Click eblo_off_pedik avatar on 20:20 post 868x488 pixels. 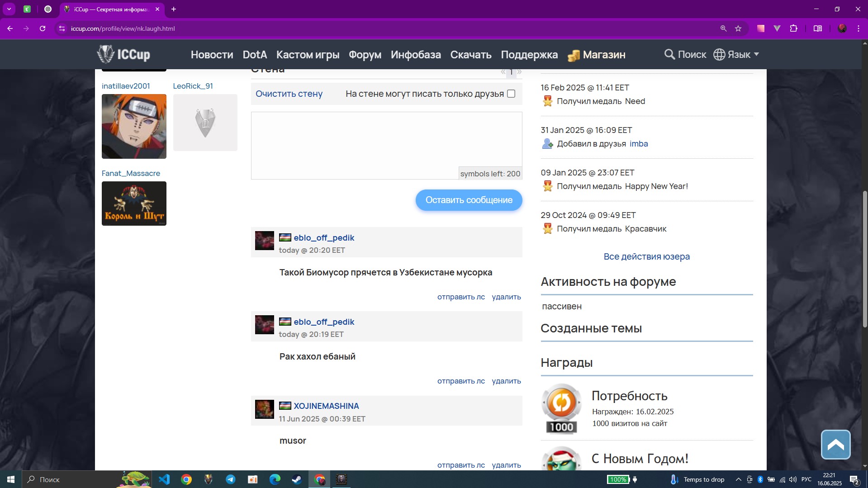pos(265,241)
